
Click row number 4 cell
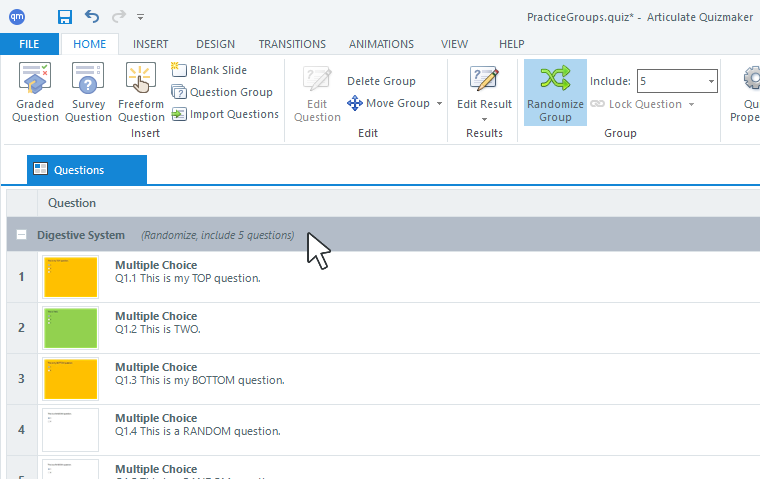[x=22, y=430]
